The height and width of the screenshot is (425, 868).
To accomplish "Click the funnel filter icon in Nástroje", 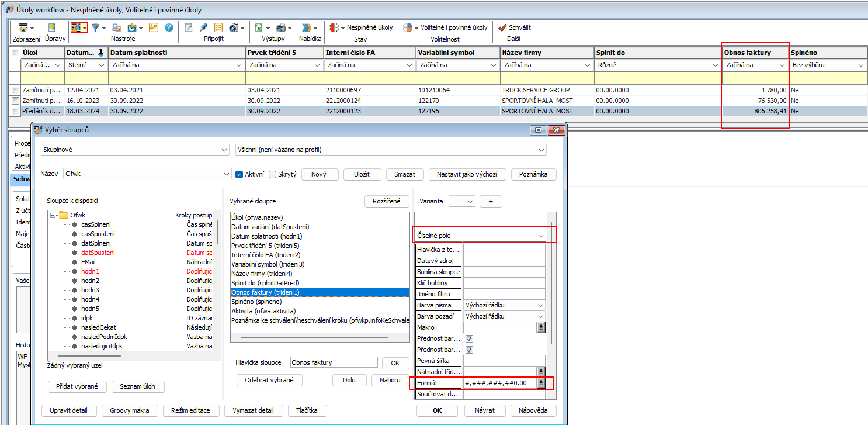I will click(95, 27).
